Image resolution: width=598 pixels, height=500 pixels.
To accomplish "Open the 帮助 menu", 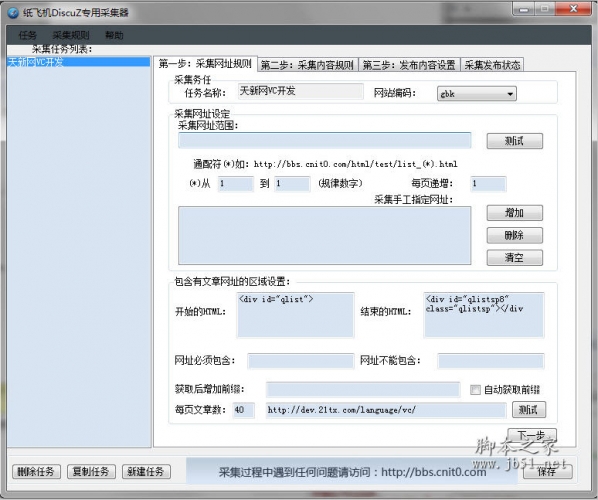I will [114, 35].
